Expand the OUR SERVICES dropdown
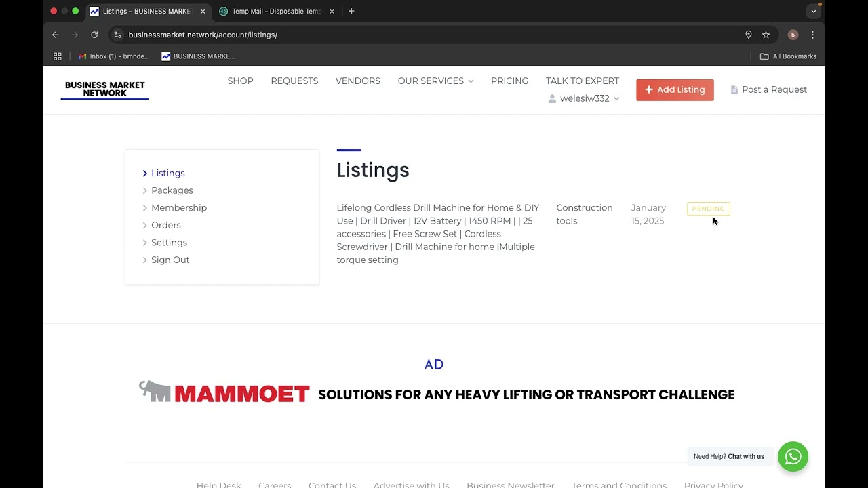Viewport: 868px width, 488px height. click(435, 81)
